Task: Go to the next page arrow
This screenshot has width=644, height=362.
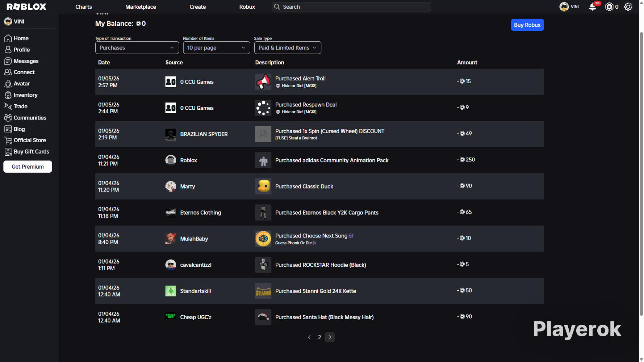Action: tap(330, 337)
